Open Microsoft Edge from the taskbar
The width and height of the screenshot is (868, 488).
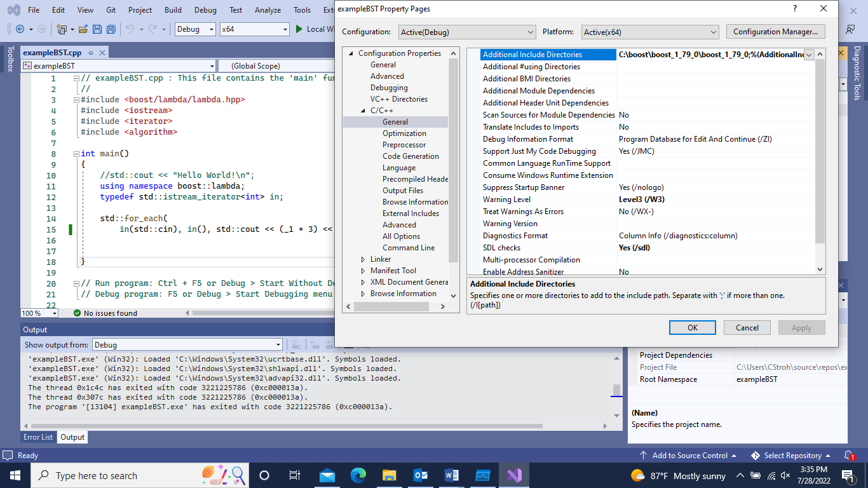point(358,475)
